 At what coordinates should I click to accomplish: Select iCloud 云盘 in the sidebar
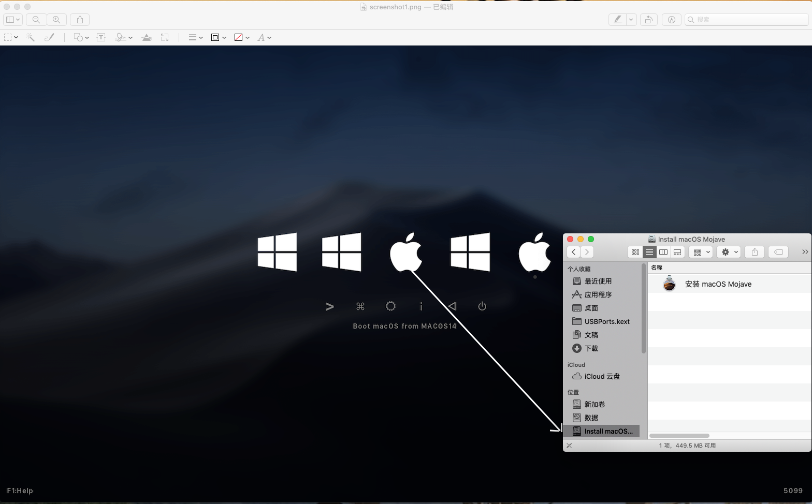(x=602, y=376)
